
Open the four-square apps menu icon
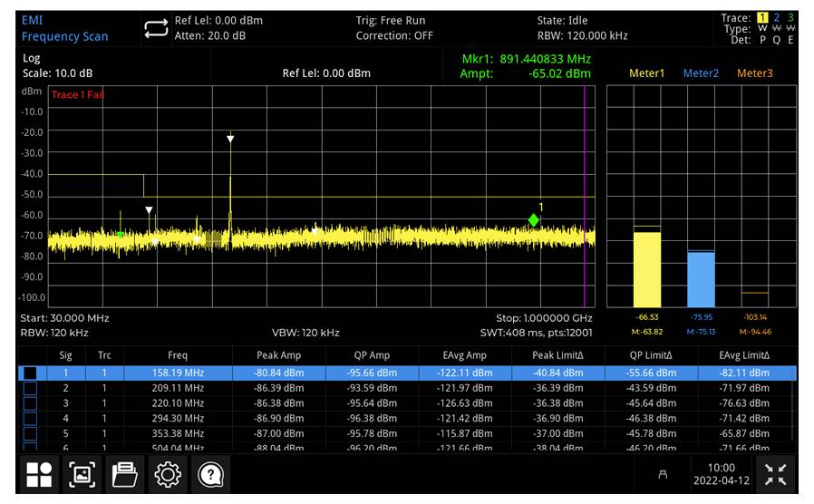(39, 475)
